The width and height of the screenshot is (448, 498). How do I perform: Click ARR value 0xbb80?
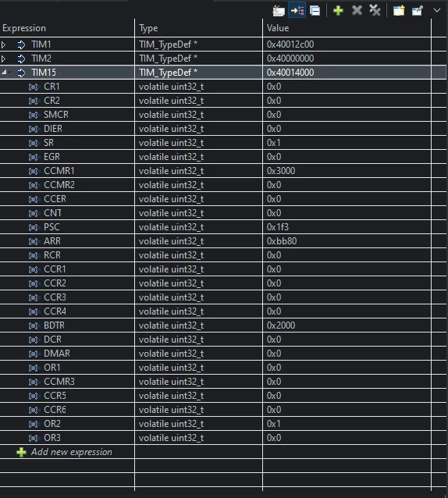click(x=282, y=241)
